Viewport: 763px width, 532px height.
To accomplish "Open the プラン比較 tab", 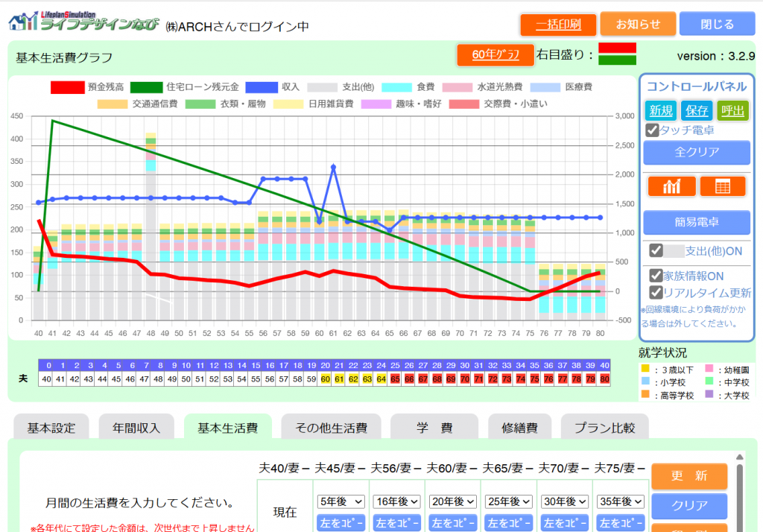I will pos(605,428).
